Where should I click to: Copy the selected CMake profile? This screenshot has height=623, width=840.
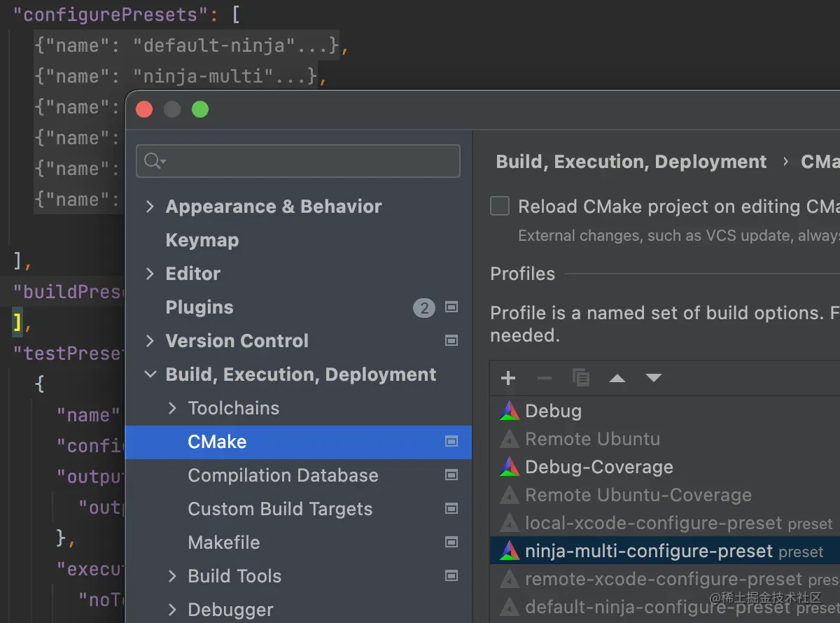[581, 378]
